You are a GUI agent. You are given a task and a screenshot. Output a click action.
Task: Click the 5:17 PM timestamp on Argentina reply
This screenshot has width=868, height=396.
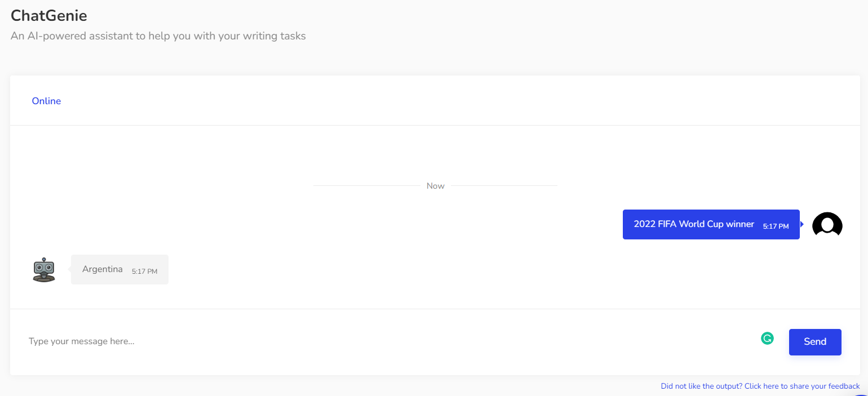pos(144,272)
